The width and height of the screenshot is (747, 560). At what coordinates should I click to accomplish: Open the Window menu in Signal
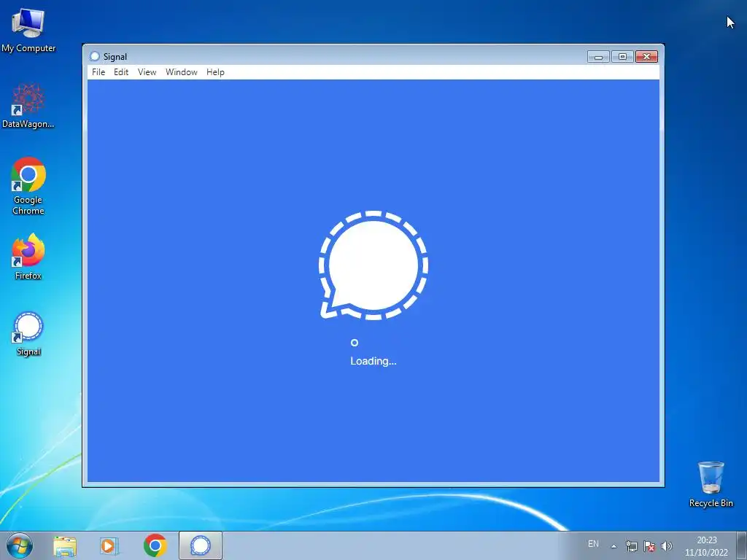181,72
